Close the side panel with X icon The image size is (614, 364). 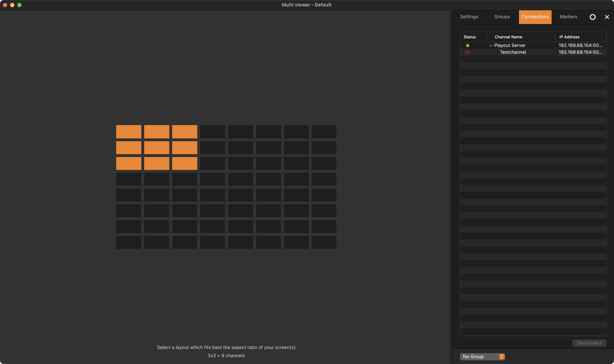tap(607, 17)
